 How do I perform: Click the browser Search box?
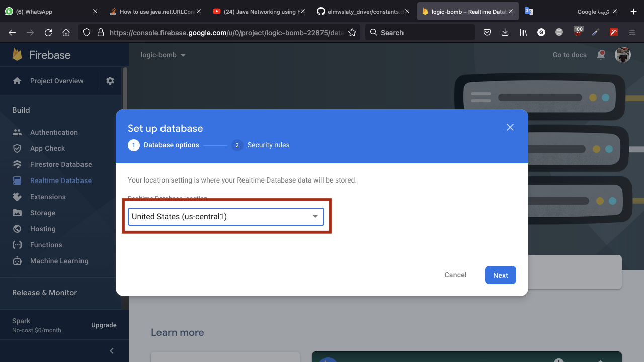pos(420,32)
